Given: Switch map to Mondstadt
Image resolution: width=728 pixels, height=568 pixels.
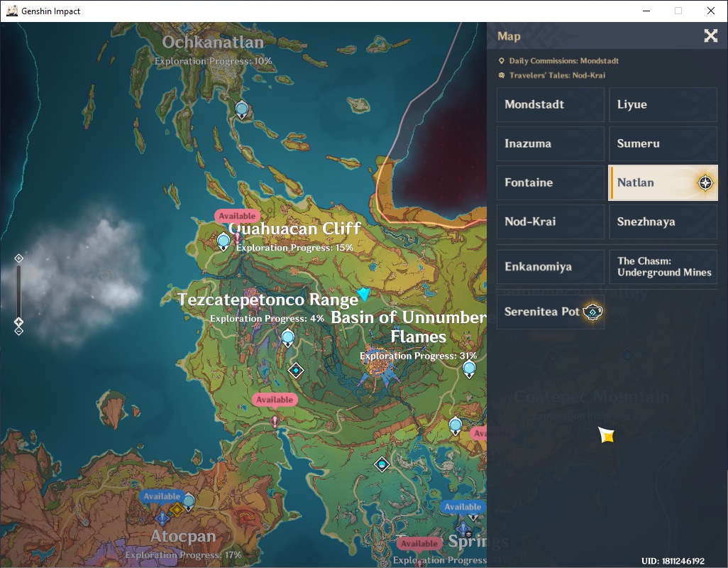Looking at the screenshot, I should pyautogui.click(x=550, y=104).
